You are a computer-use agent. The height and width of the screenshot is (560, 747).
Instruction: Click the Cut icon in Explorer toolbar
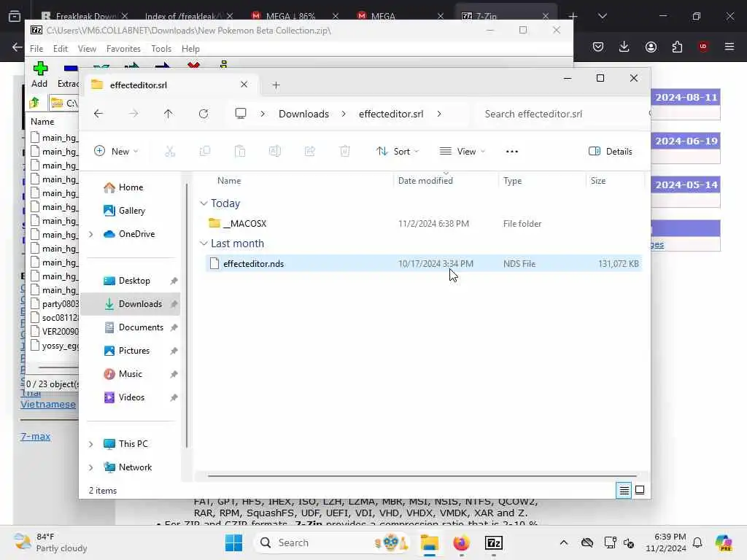pyautogui.click(x=169, y=152)
